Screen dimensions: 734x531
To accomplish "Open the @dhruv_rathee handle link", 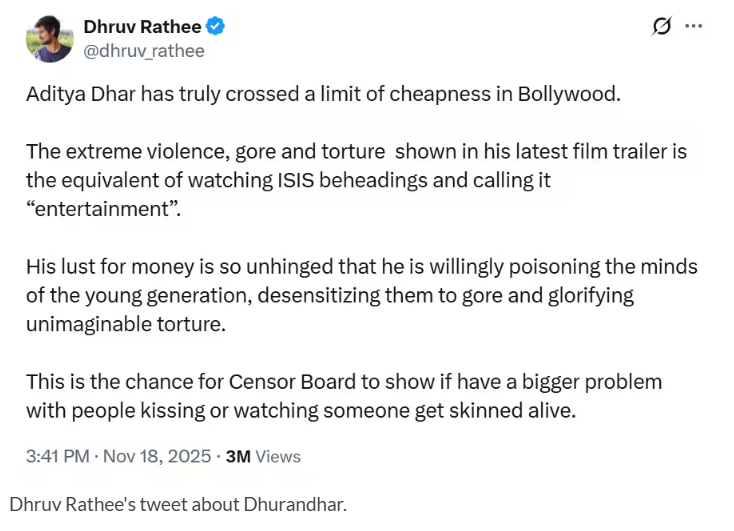I will click(144, 51).
